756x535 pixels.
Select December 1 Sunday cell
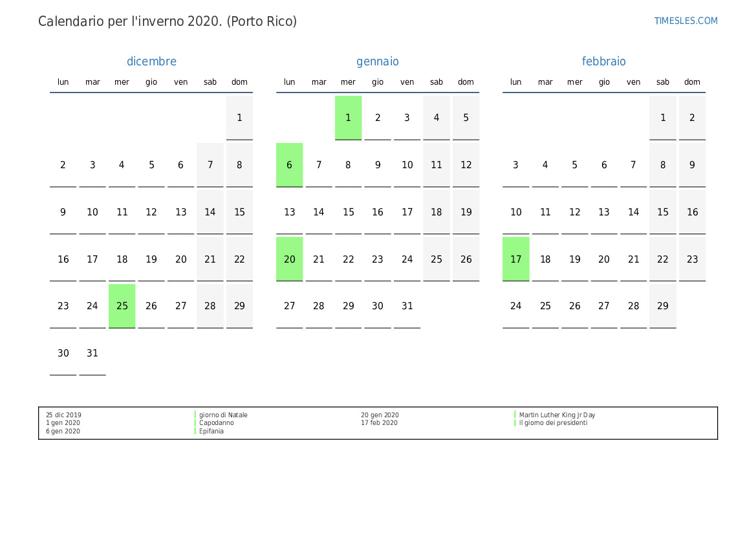[239, 118]
